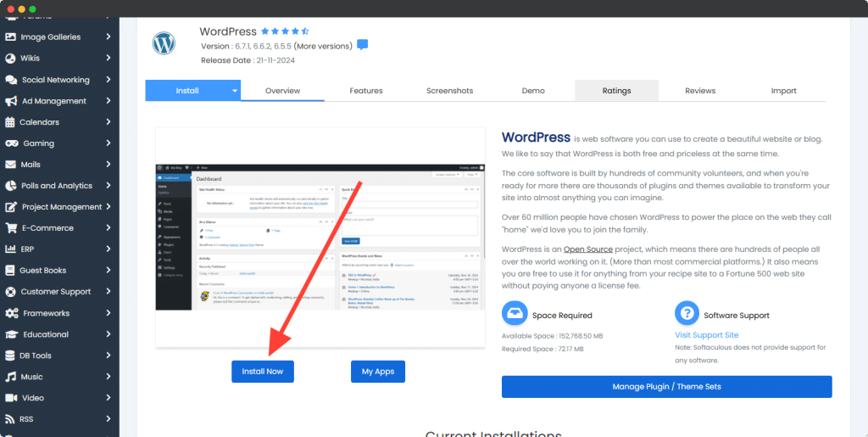Click the WordPress dashboard screenshot thumbnail
The width and height of the screenshot is (868, 437).
pos(320,237)
